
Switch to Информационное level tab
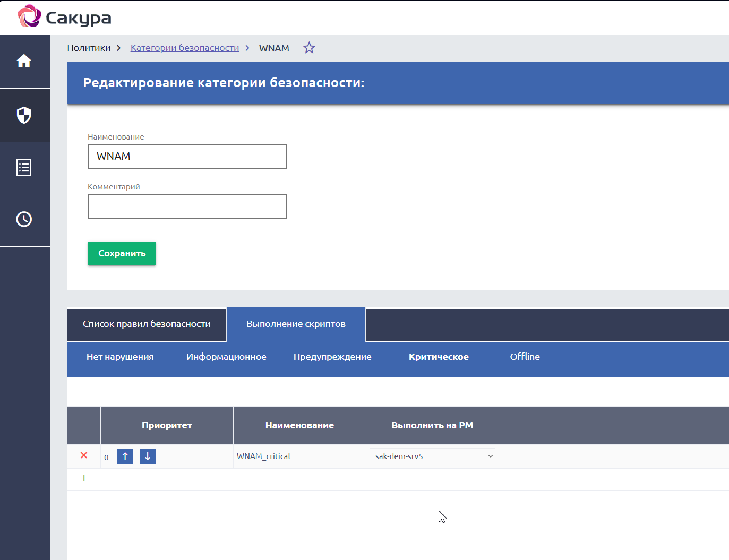click(x=226, y=357)
